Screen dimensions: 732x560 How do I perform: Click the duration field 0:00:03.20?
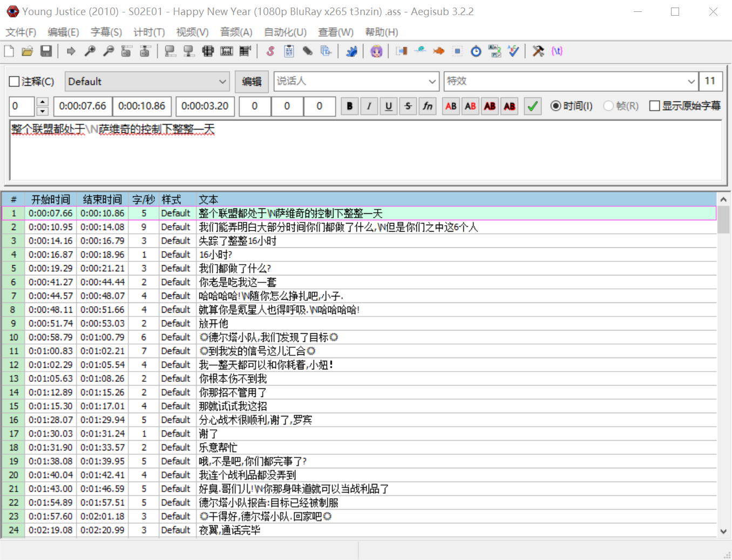coord(205,106)
